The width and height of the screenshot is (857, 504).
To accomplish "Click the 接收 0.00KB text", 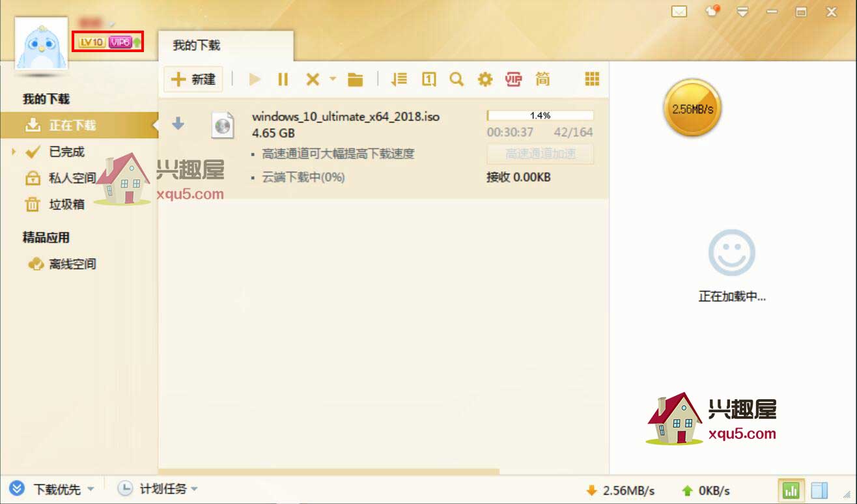I will point(518,176).
